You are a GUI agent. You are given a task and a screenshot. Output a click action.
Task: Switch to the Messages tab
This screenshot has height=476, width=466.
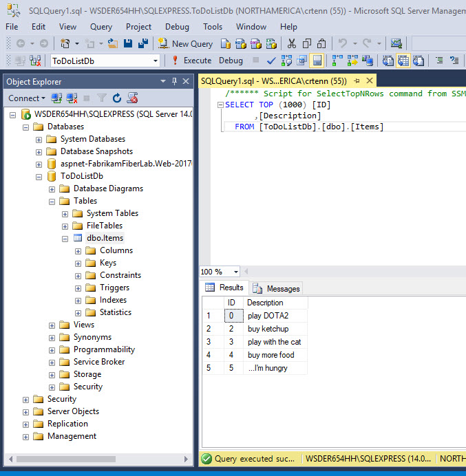pyautogui.click(x=277, y=288)
